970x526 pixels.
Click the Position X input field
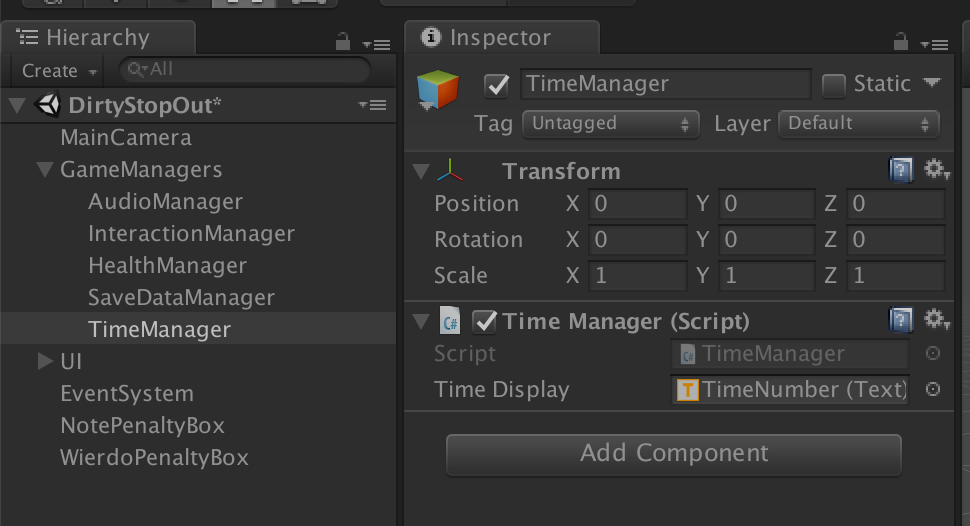[638, 204]
